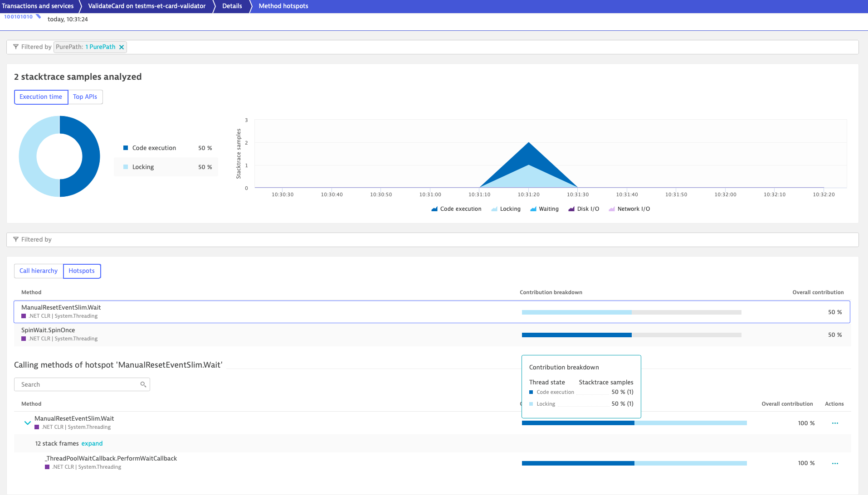Viewport: 868px width, 495px height.
Task: Focus the calling methods Search field
Action: 82,384
